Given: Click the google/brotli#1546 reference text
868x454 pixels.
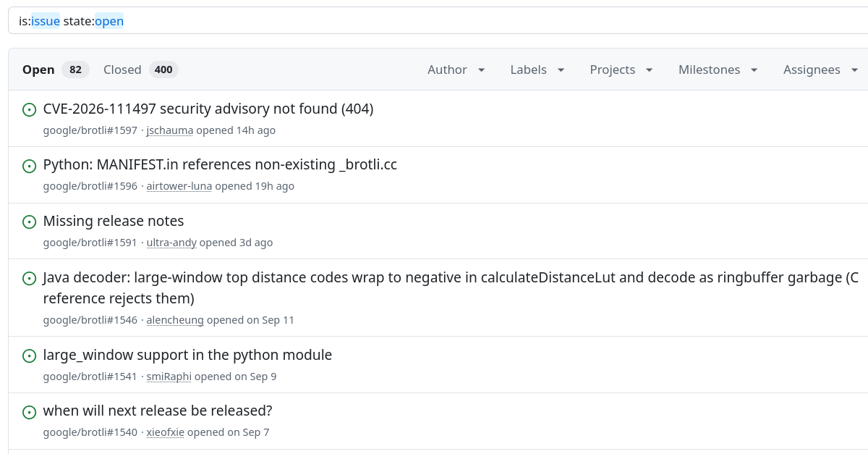Looking at the screenshot, I should 90,320.
